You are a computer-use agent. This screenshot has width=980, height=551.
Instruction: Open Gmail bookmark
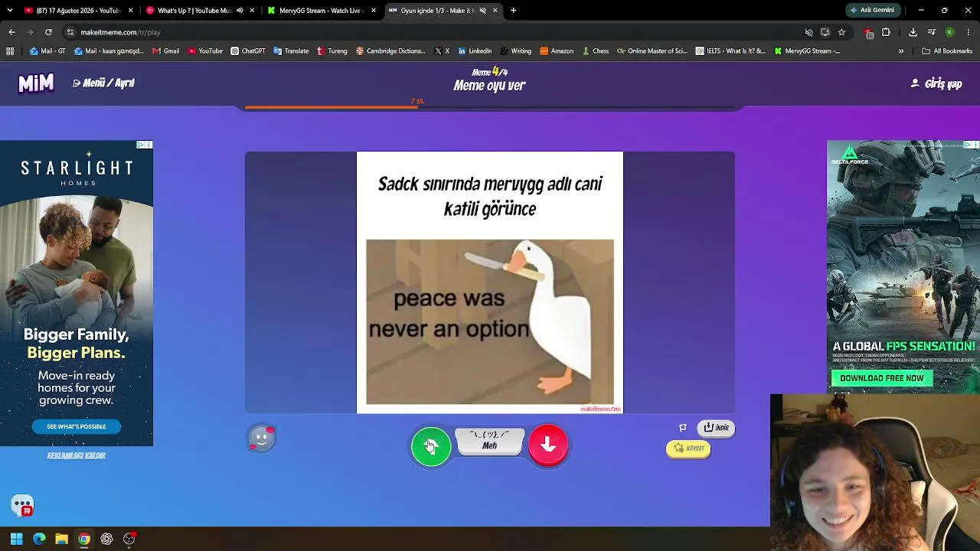pyautogui.click(x=166, y=51)
